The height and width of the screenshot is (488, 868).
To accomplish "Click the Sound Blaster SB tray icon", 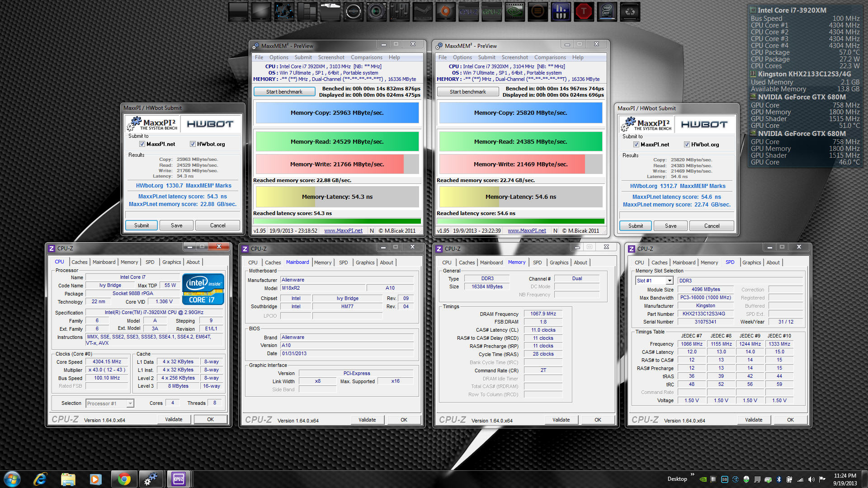I will click(724, 479).
